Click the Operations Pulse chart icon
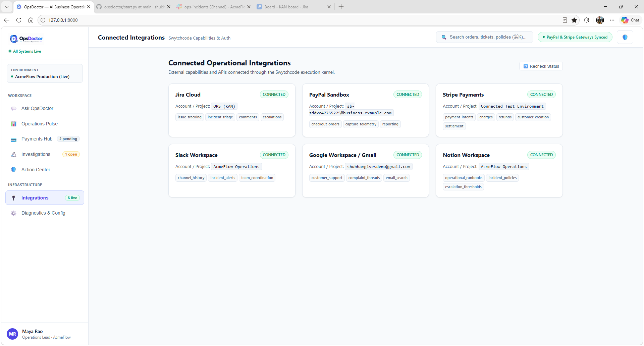This screenshot has height=346, width=644. pyautogui.click(x=13, y=124)
